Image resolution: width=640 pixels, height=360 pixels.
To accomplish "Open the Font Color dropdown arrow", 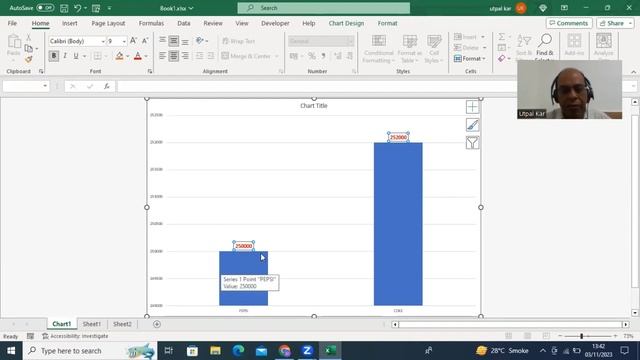I will click(x=146, y=56).
